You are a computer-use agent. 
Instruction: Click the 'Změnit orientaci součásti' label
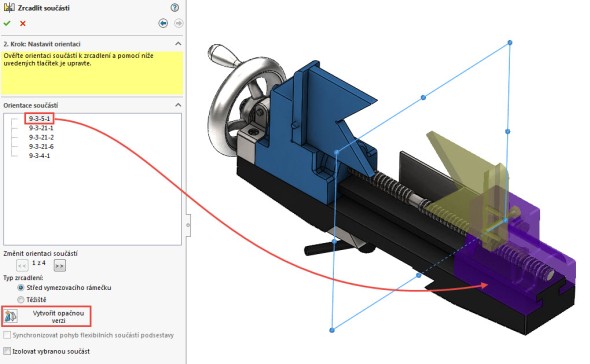pos(41,254)
